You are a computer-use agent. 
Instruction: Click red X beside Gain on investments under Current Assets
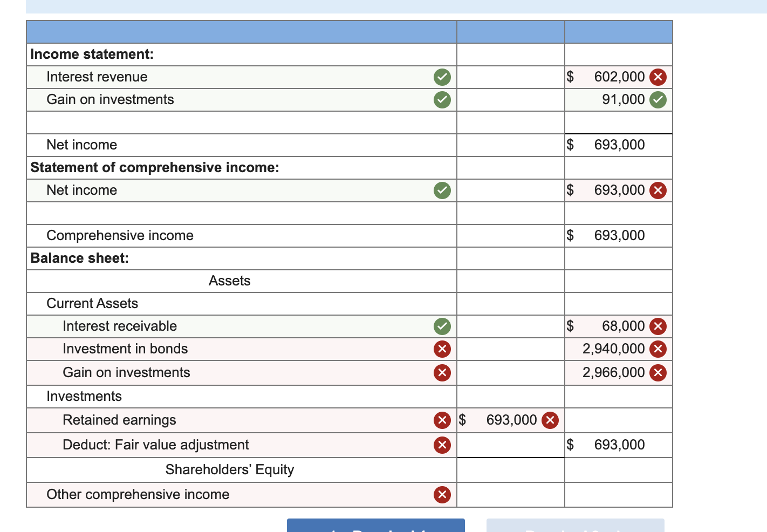pyautogui.click(x=442, y=373)
